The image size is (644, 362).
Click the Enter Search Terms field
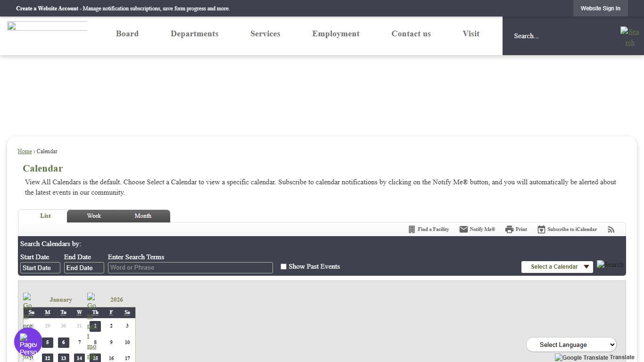click(190, 268)
